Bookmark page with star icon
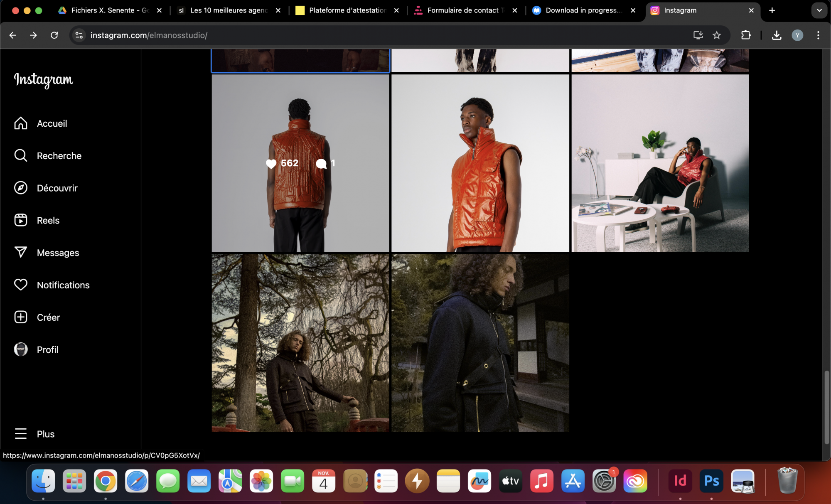 click(x=717, y=35)
